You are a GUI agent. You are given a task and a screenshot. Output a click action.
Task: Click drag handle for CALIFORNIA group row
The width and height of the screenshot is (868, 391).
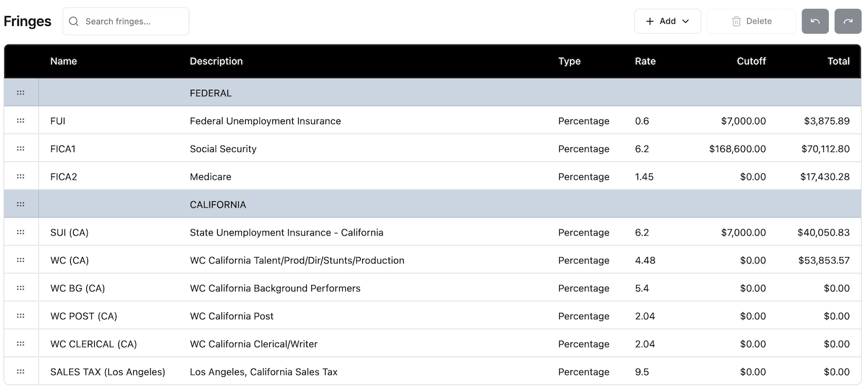20,204
